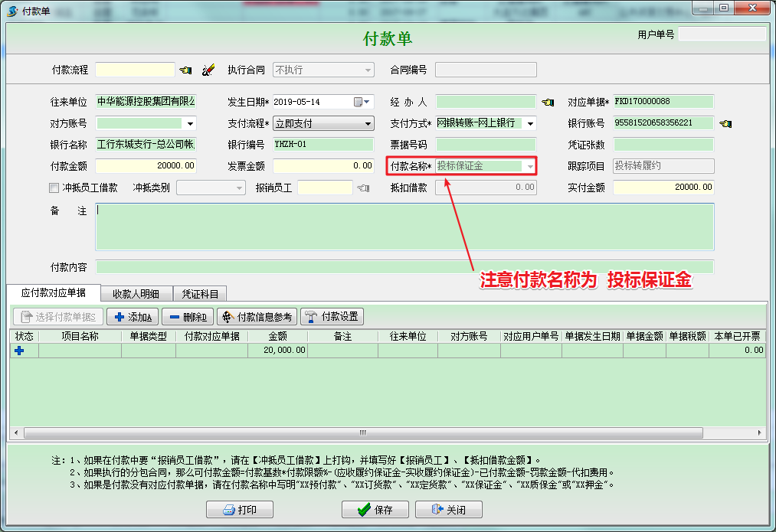
Task: Open the 对方账号 dropdown list
Action: pos(190,123)
